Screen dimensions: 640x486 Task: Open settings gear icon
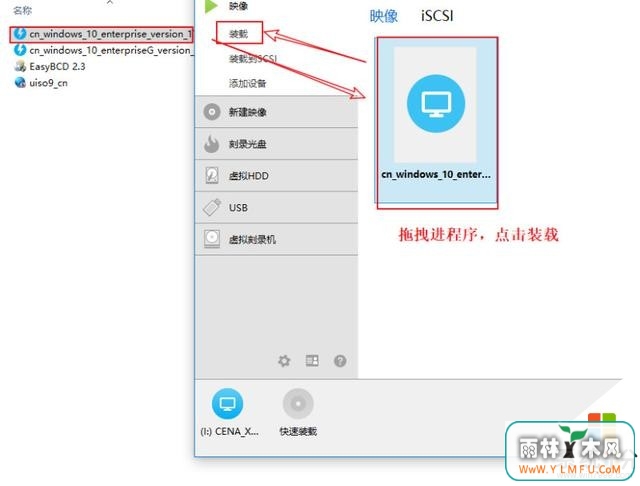284,361
